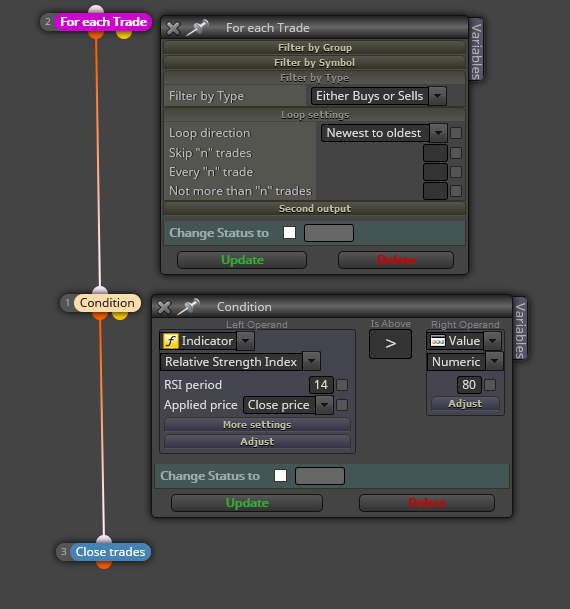Click the Value operand icon

pyautogui.click(x=438, y=341)
